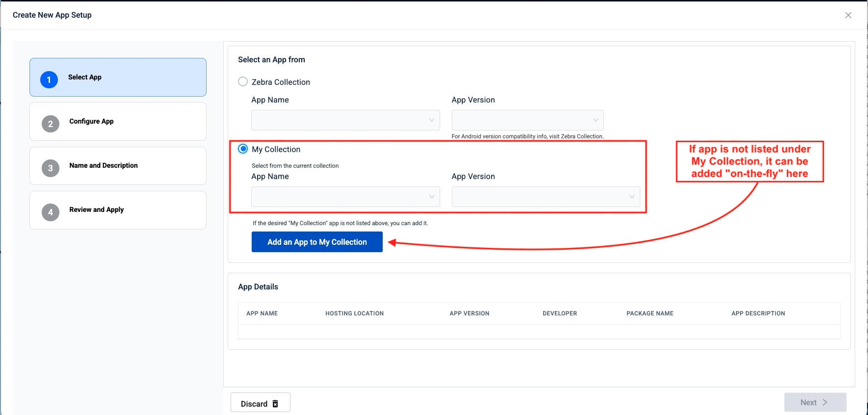The image size is (868, 415).
Task: Close the Create New App Setup dialog
Action: (848, 15)
